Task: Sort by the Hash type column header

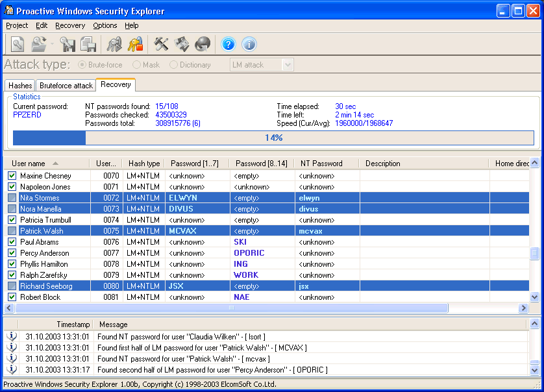Action: [143, 164]
